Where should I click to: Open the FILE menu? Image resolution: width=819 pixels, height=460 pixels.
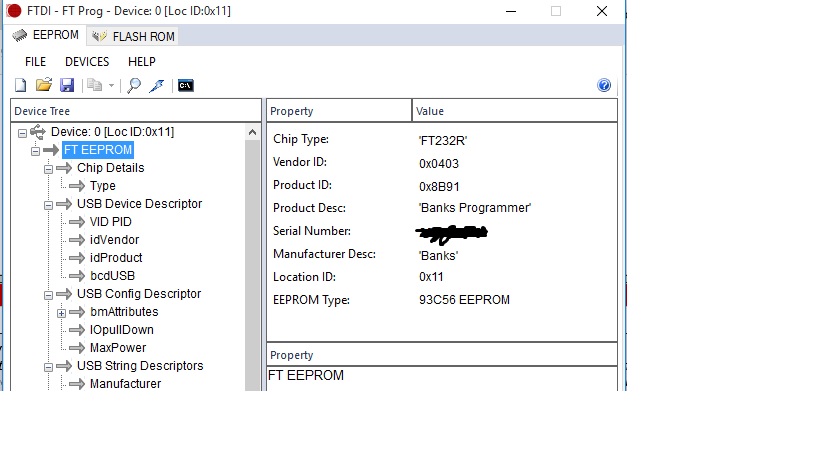[x=36, y=62]
